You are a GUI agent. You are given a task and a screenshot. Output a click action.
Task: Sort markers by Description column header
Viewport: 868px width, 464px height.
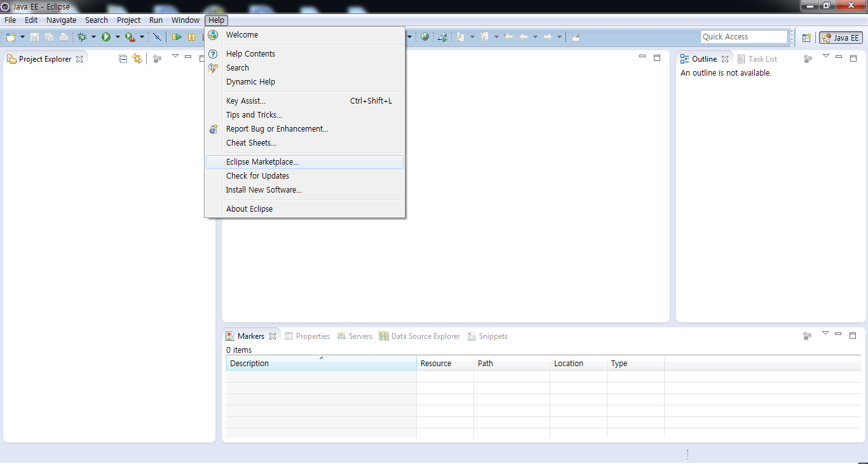coord(321,364)
